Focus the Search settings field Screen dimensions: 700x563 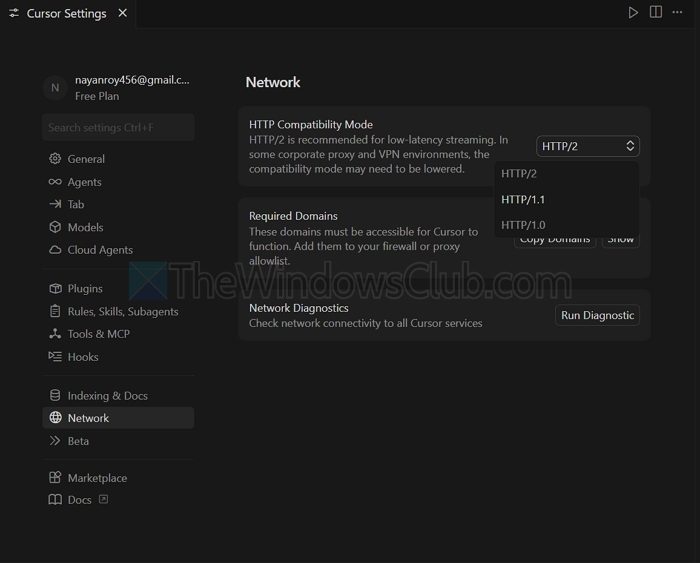click(118, 127)
